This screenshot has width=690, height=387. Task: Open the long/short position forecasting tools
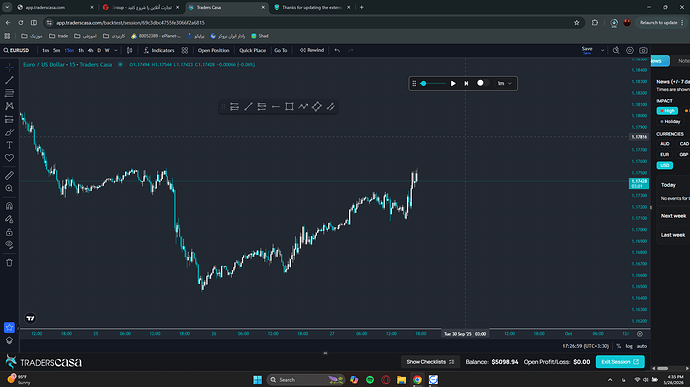[9, 119]
